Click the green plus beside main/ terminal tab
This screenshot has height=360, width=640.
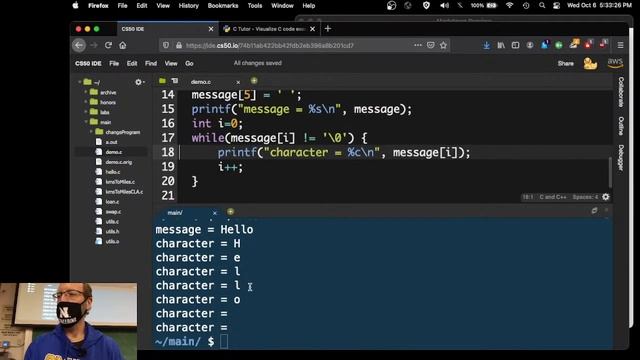pos(231,211)
